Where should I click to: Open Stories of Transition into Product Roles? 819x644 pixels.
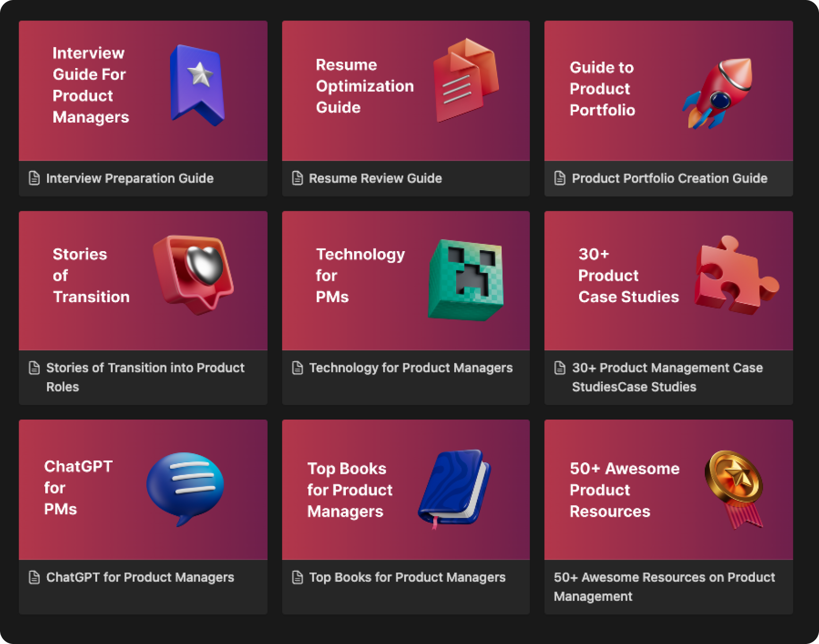coord(145,377)
